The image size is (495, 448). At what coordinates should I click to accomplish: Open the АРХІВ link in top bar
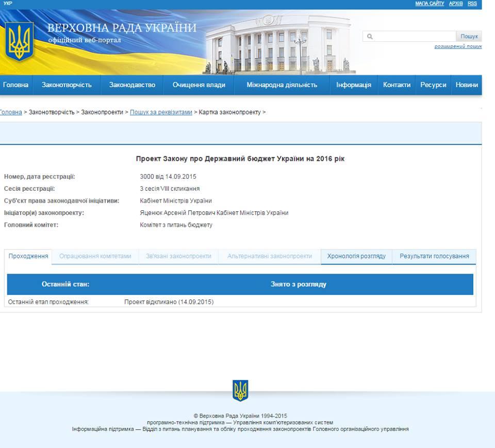pyautogui.click(x=455, y=4)
